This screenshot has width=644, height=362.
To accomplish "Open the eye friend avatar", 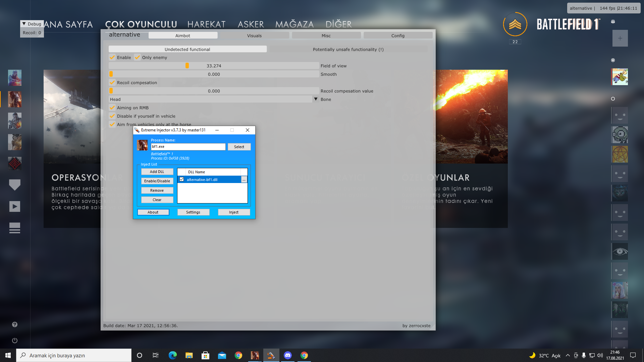I will tap(620, 252).
